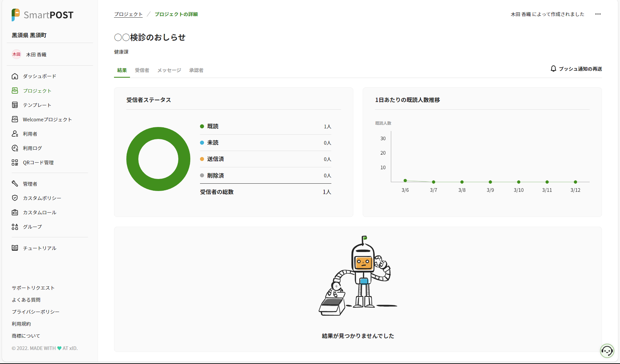Click the SmartPOST logo
The height and width of the screenshot is (364, 620).
[x=42, y=15]
